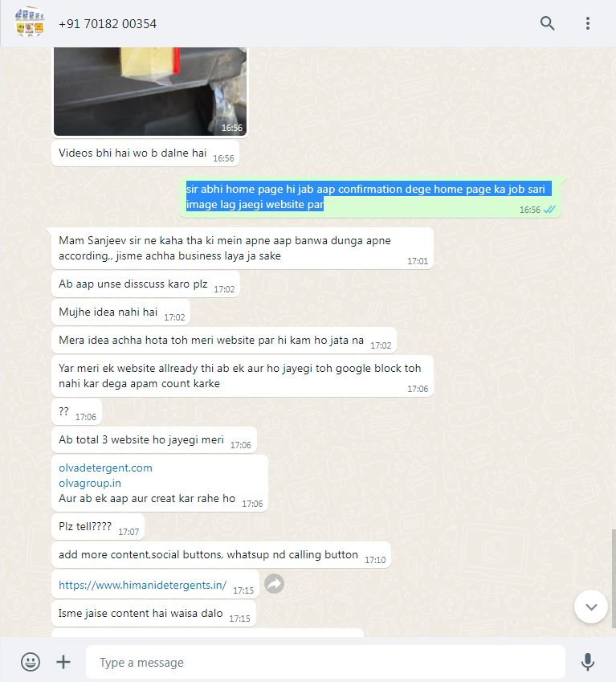The height and width of the screenshot is (682, 616).
Task: Open the image thumbnail sent at 16:56
Action: [150, 92]
